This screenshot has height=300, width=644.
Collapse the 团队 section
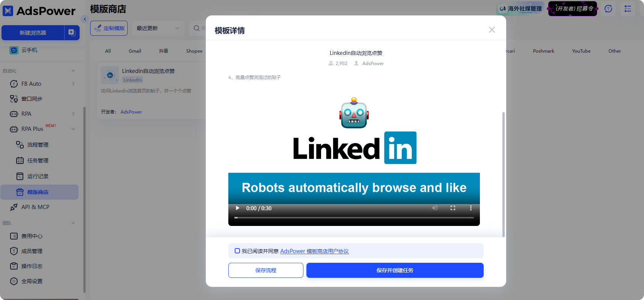point(73,223)
